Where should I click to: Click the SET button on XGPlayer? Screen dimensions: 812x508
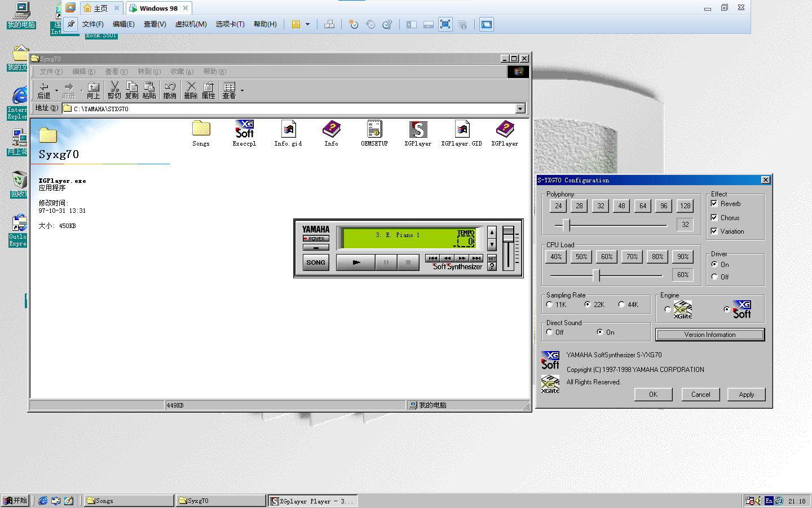coord(492,258)
